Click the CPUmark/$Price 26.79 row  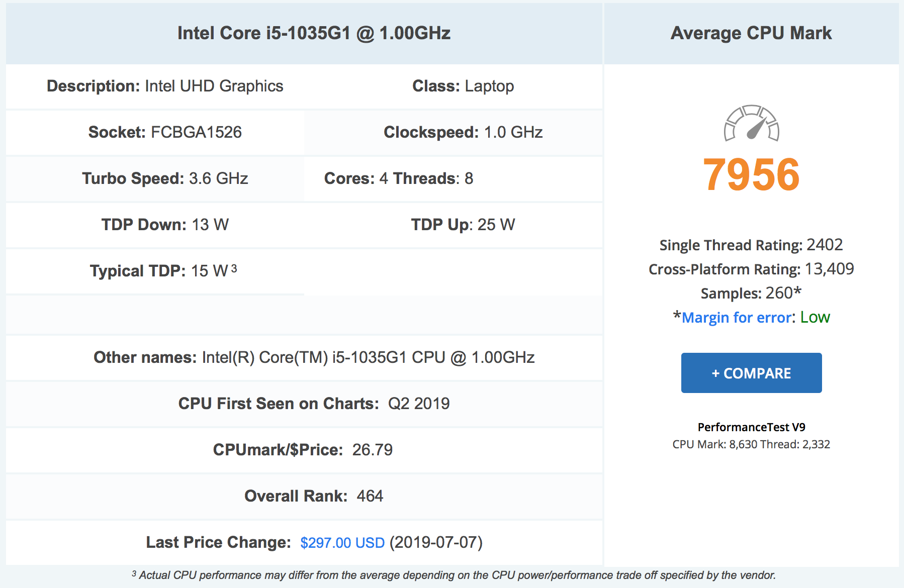304,450
